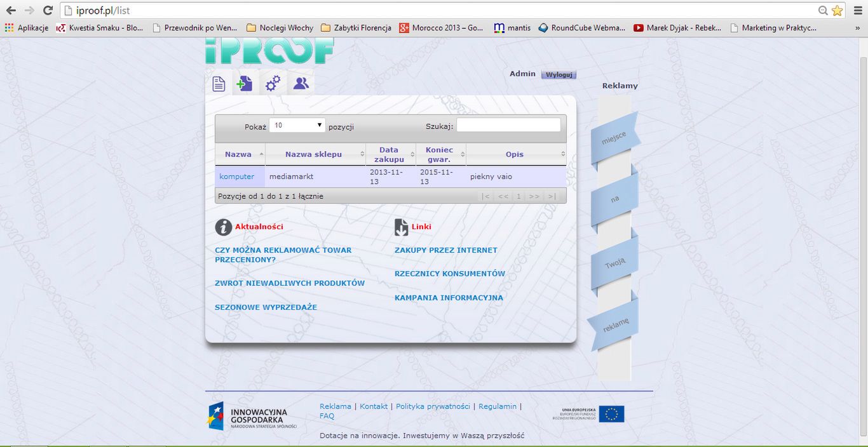Click the add new document icon

click(x=245, y=83)
